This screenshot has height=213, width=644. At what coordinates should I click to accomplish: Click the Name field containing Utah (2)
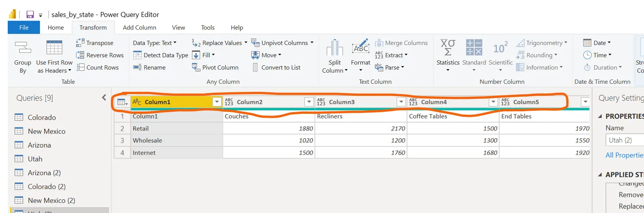625,140
